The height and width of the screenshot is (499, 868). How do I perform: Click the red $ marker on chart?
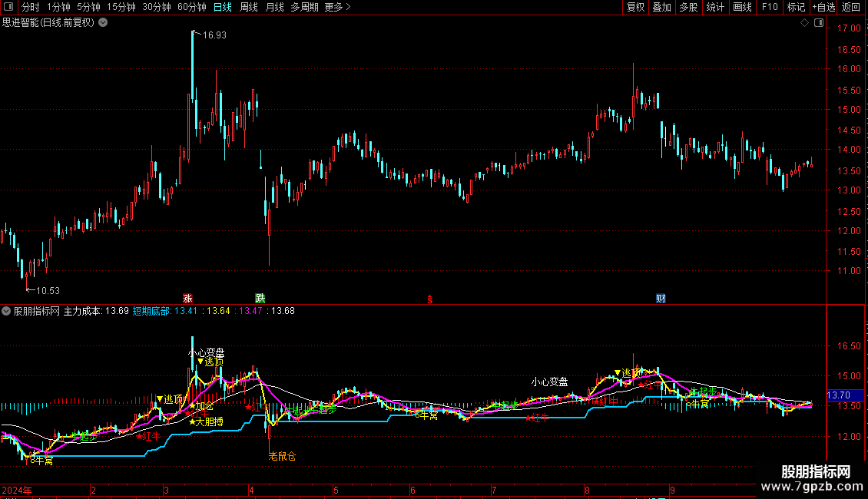pyautogui.click(x=431, y=299)
